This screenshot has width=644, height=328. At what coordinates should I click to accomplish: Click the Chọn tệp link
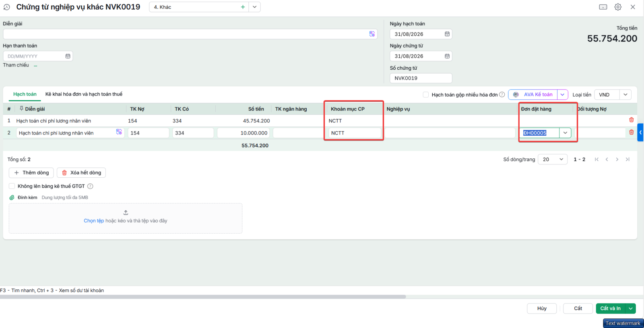94,221
